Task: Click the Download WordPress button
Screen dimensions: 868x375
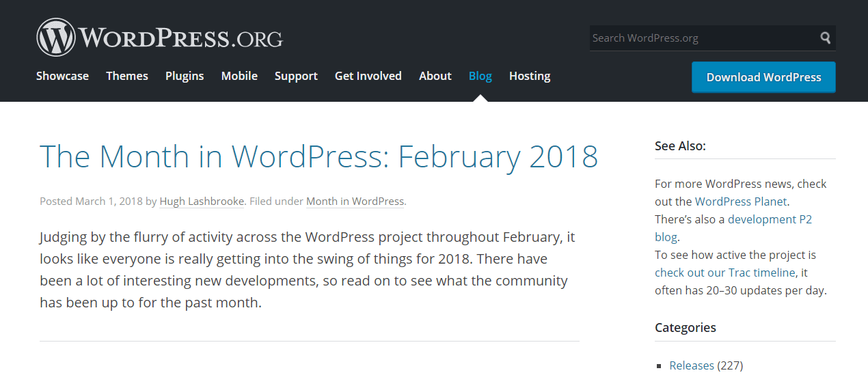Action: click(763, 77)
